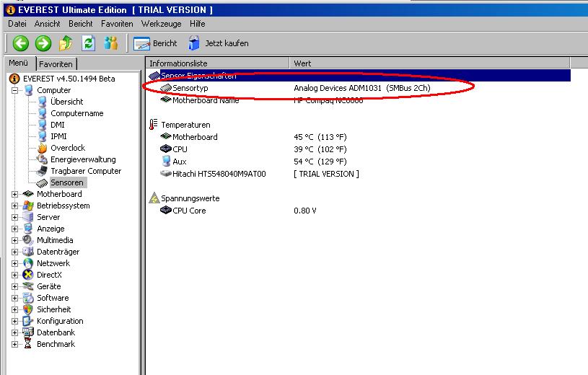Click the DirectX tree icon
Image resolution: width=588 pixels, height=375 pixels.
click(x=28, y=275)
